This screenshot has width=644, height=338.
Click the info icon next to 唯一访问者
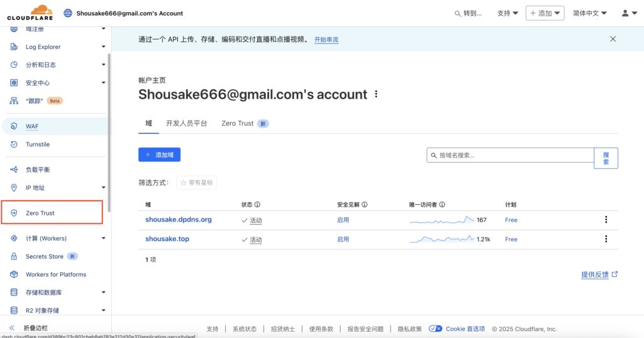[x=442, y=204]
